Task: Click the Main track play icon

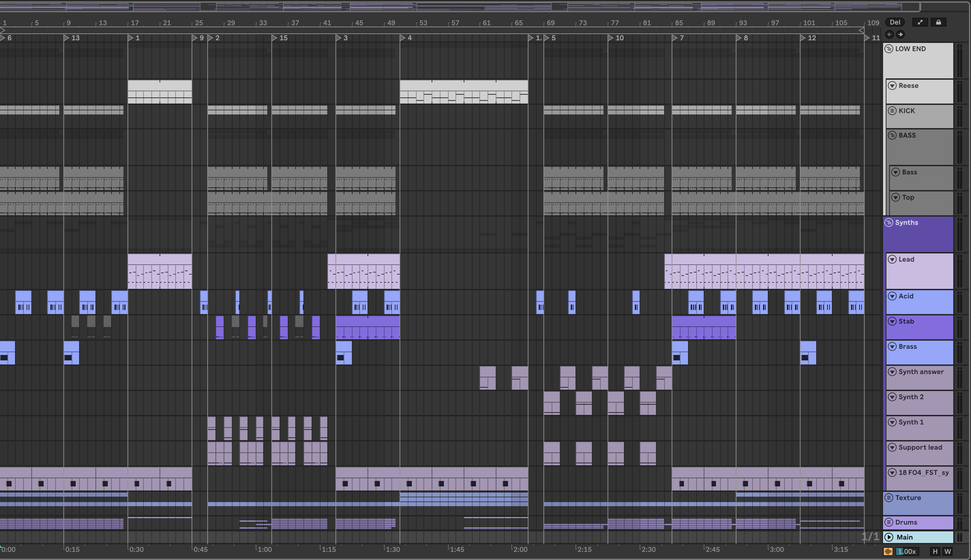Action: [x=888, y=537]
